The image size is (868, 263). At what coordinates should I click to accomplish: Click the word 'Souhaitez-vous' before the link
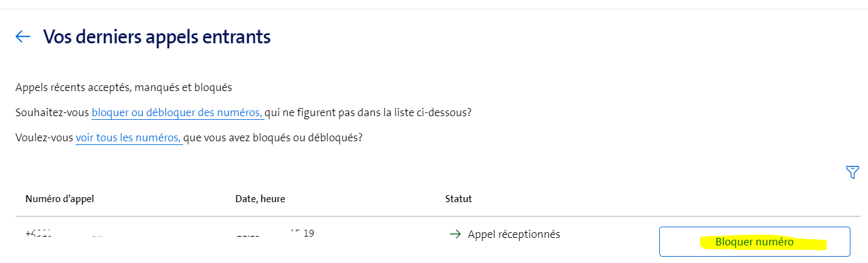53,113
